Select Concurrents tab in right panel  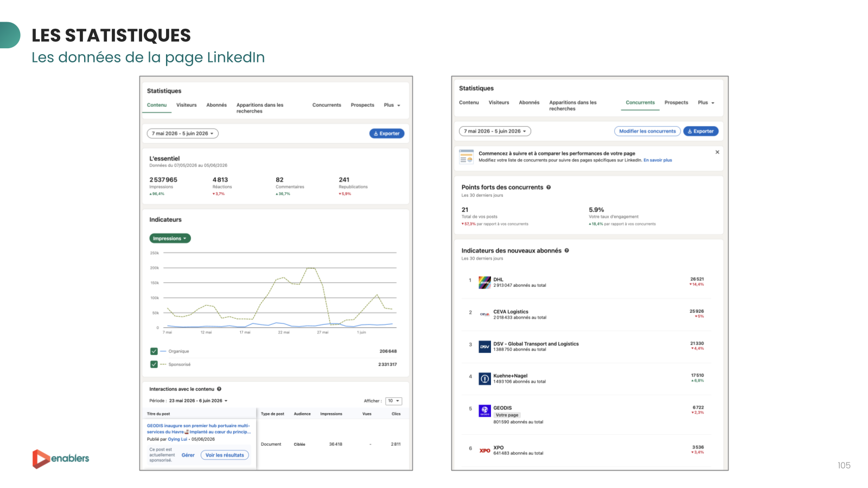pos(640,102)
